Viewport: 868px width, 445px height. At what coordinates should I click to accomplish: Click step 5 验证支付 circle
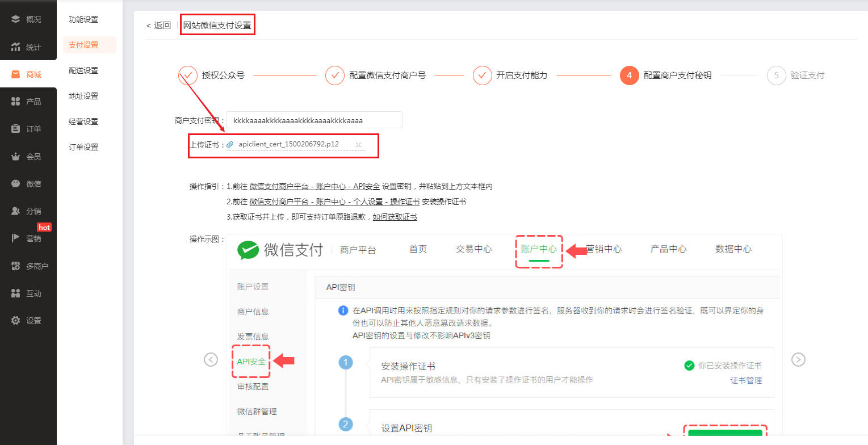click(x=776, y=75)
